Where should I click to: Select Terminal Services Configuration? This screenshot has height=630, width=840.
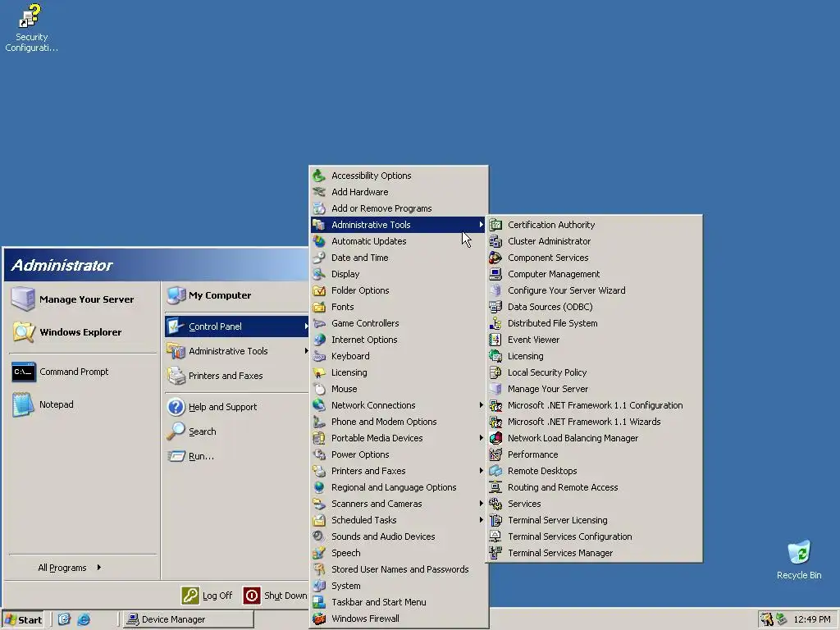tap(594, 536)
